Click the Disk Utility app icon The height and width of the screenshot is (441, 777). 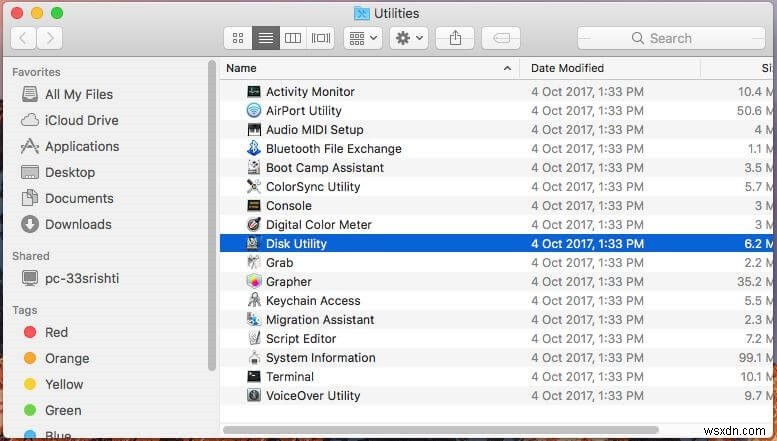(x=254, y=244)
